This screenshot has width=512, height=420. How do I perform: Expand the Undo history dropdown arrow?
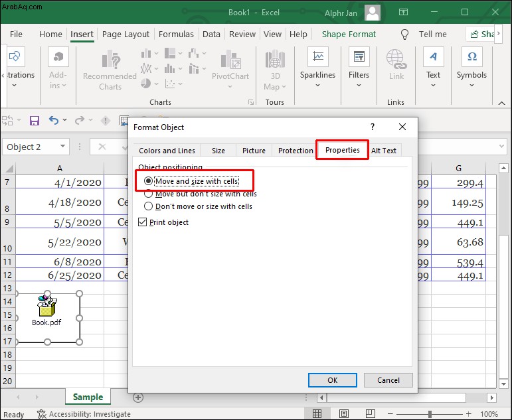click(x=65, y=120)
